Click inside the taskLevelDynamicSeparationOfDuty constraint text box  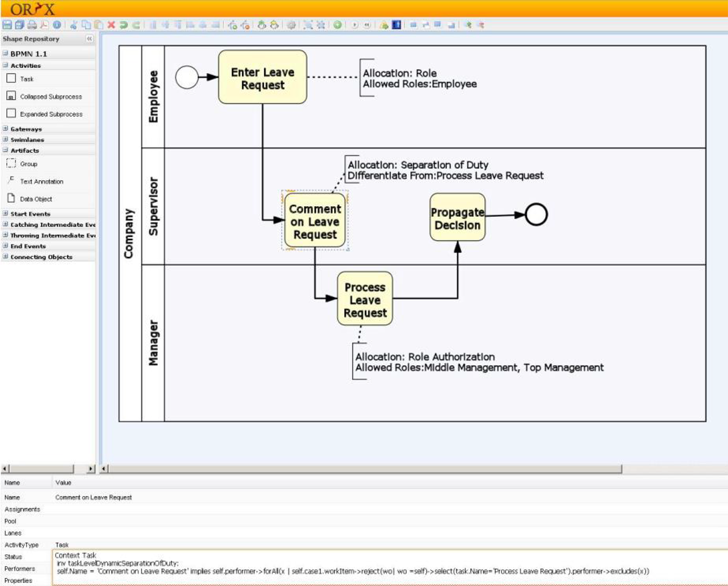[390, 567]
